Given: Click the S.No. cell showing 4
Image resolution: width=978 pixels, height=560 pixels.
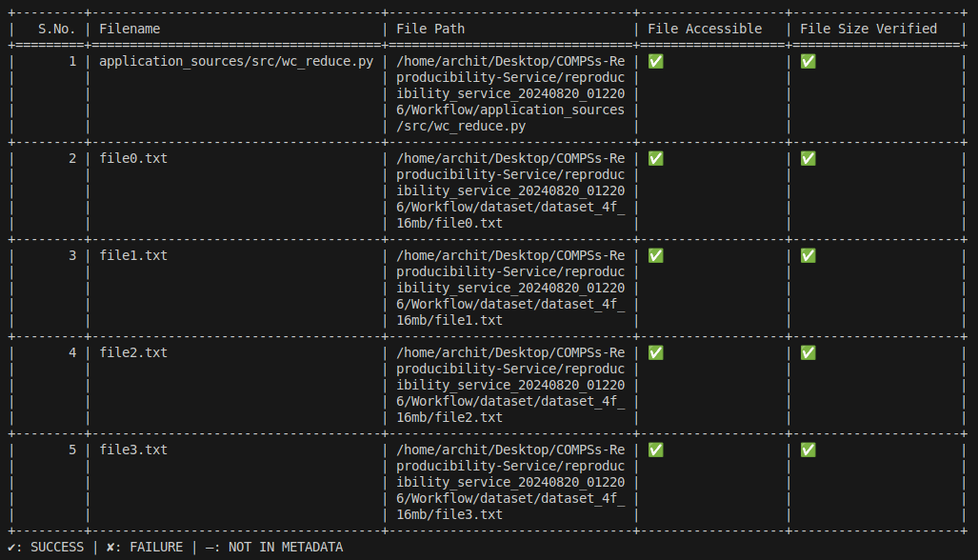Looking at the screenshot, I should (71, 352).
